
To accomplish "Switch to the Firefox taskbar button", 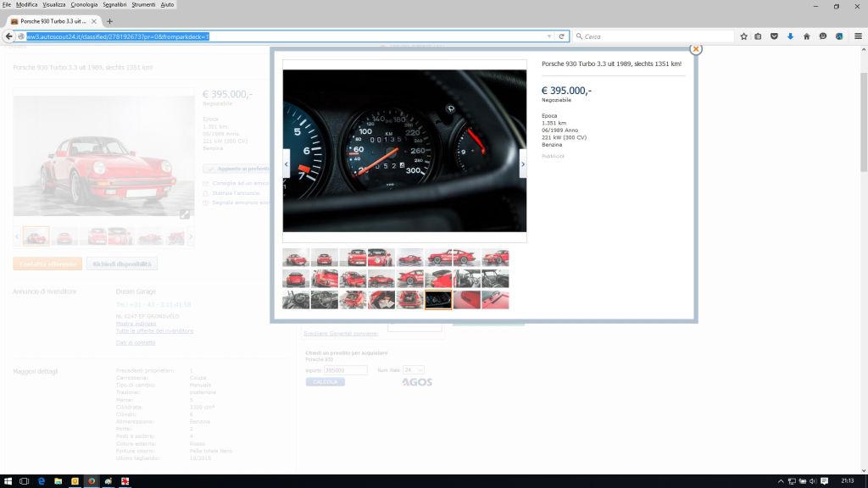I will click(92, 481).
